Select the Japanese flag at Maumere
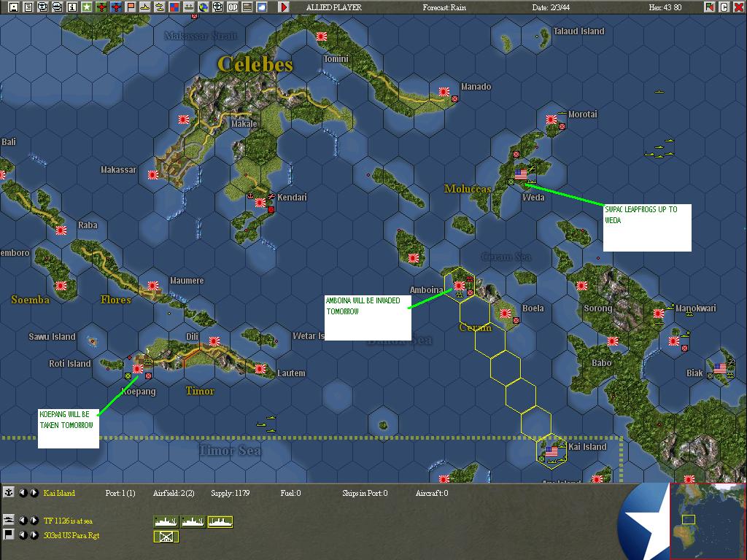Screen dimensions: 747x560 (153, 286)
